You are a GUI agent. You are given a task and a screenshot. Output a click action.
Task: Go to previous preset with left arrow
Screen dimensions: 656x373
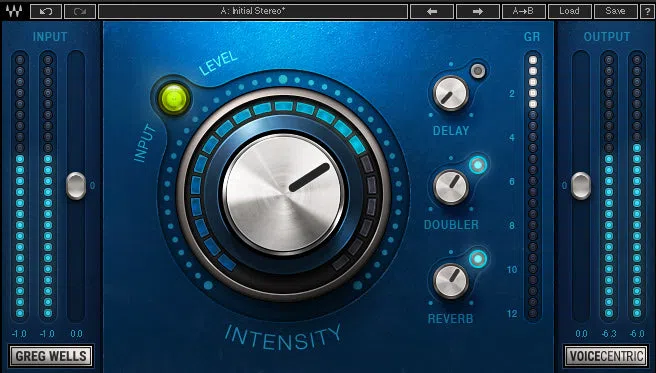tap(432, 11)
